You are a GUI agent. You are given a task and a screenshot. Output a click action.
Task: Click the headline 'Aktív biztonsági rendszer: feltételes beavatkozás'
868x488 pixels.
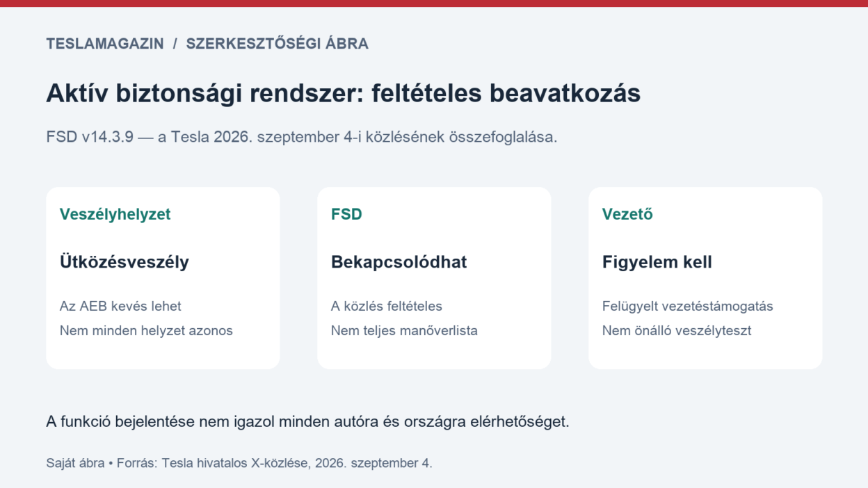(343, 93)
